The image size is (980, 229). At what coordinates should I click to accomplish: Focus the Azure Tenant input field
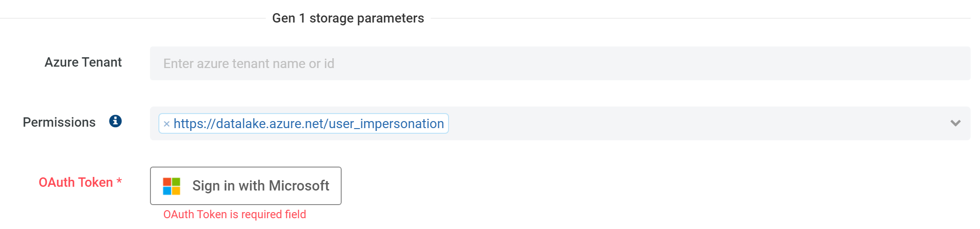click(560, 63)
